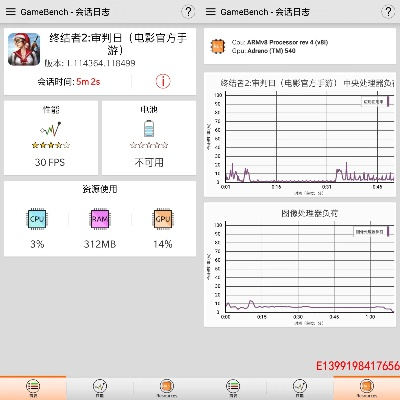Switch to resources tab in left panel
The height and width of the screenshot is (400, 400).
(x=166, y=388)
